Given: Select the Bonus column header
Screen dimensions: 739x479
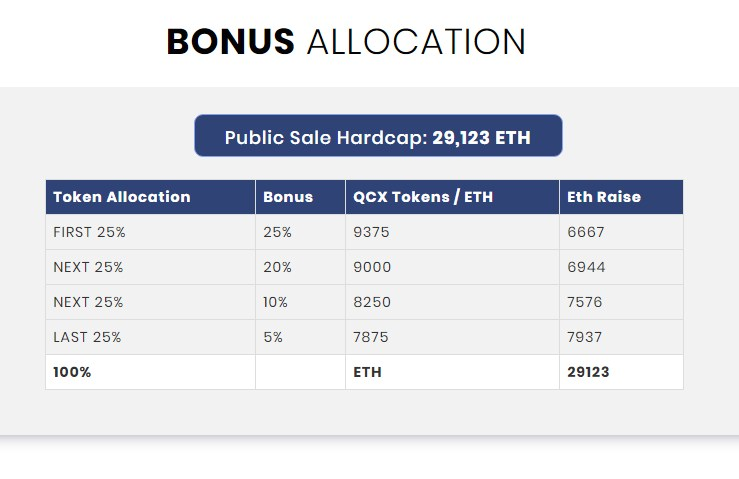Looking at the screenshot, I should (x=300, y=197).
